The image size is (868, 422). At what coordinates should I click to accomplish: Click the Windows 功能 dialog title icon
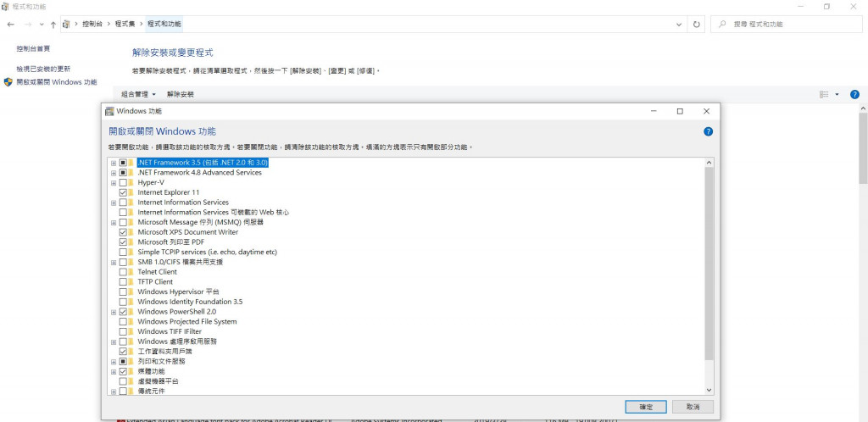click(x=109, y=111)
